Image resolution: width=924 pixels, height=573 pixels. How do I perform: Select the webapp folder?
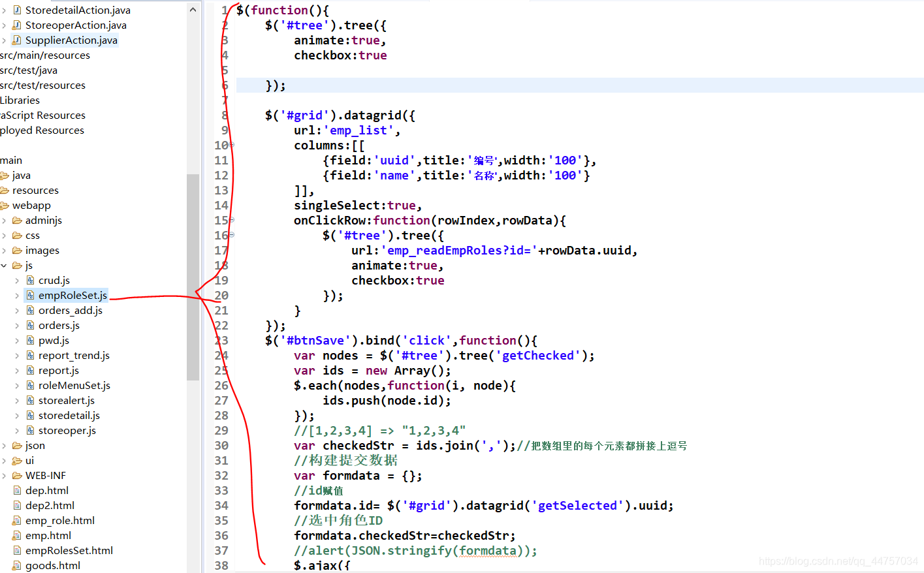coord(31,205)
